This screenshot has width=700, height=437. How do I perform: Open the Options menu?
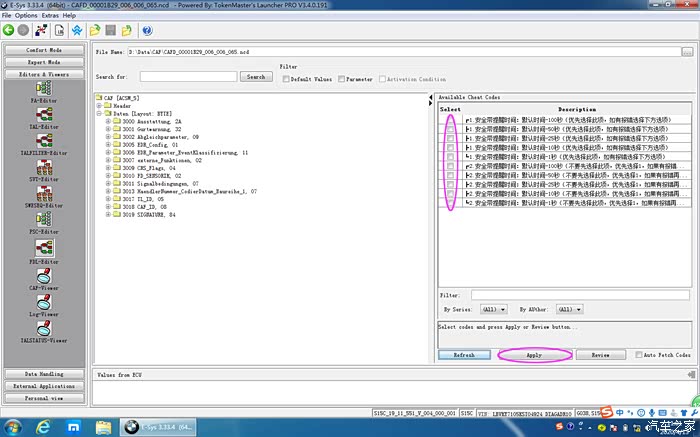[x=26, y=15]
